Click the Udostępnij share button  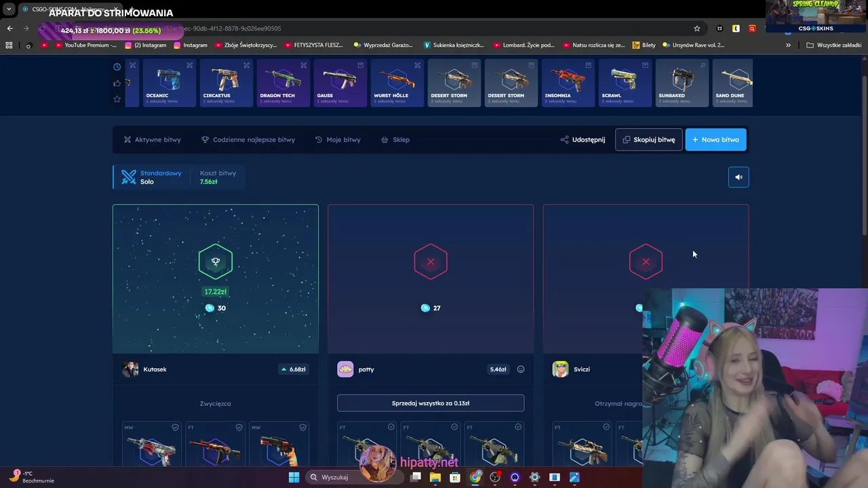(x=583, y=140)
